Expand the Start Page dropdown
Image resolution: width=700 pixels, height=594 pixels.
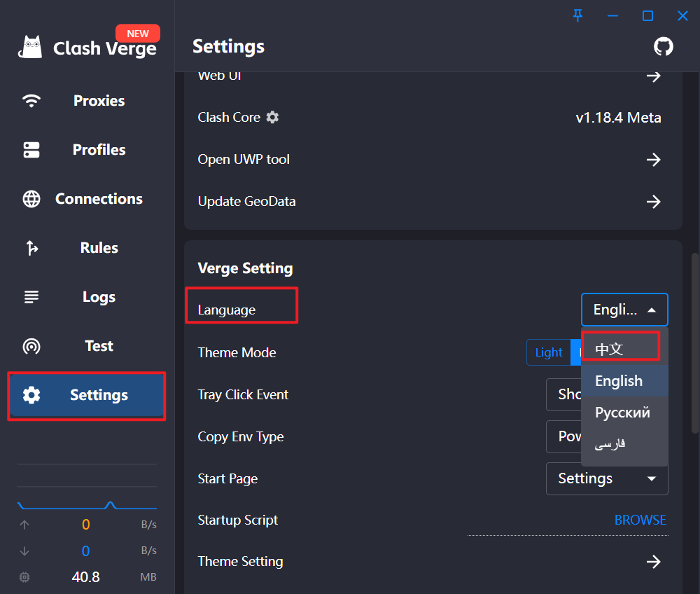pos(607,478)
